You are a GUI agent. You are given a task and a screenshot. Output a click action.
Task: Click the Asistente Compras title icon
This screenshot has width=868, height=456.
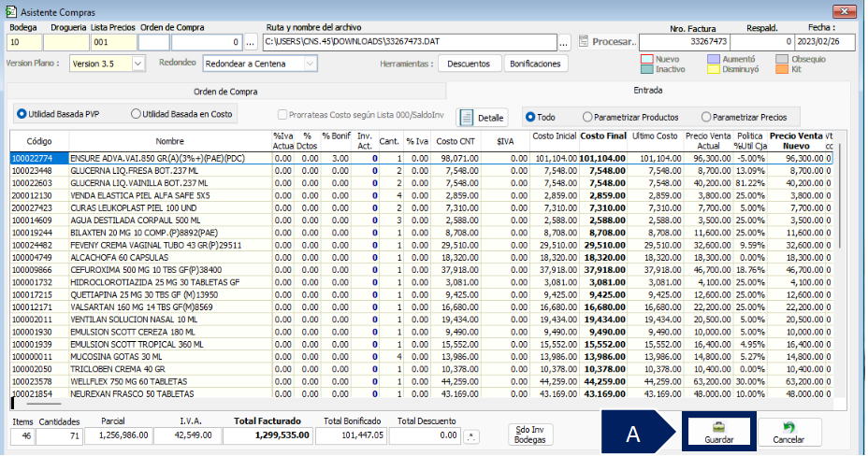point(10,11)
